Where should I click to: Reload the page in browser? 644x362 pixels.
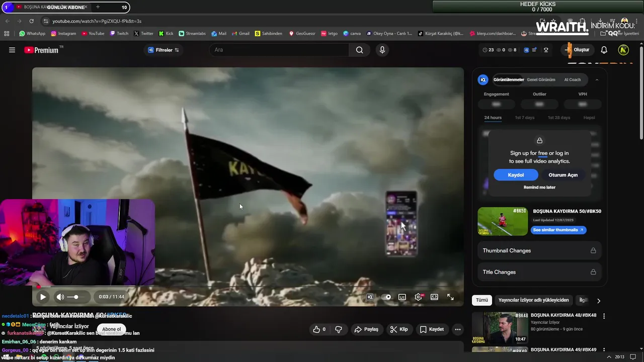[x=31, y=21]
